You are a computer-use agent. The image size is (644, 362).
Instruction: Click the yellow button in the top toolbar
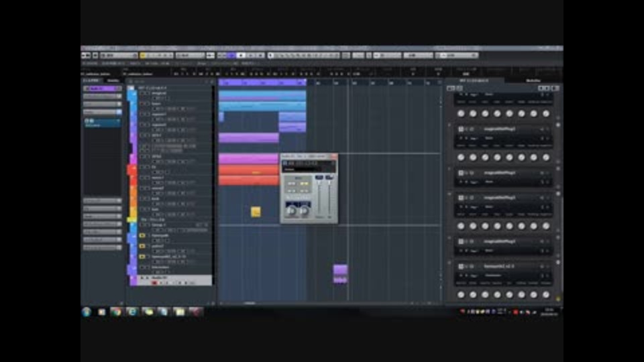point(143,56)
